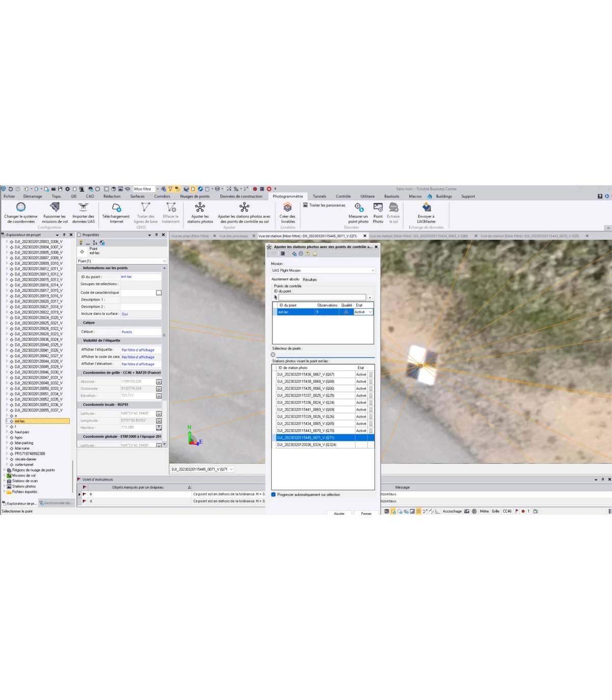The image size is (612, 700).
Task: Click Mètre units in status bar
Action: point(484,511)
